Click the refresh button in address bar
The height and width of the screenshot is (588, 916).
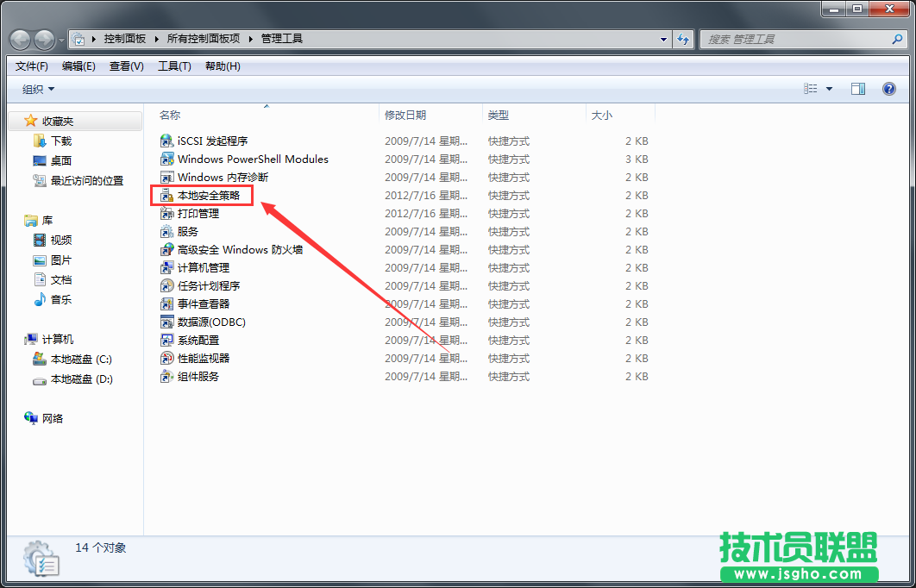point(683,39)
